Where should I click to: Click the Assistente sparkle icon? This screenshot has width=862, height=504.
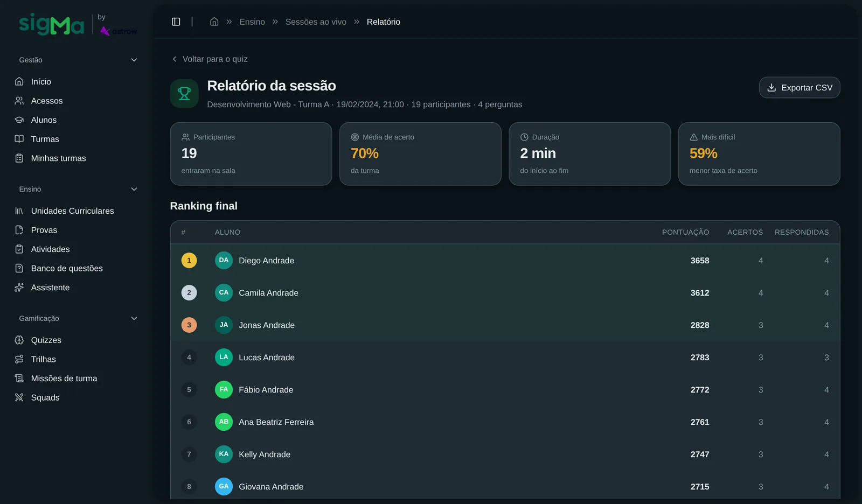(x=19, y=287)
